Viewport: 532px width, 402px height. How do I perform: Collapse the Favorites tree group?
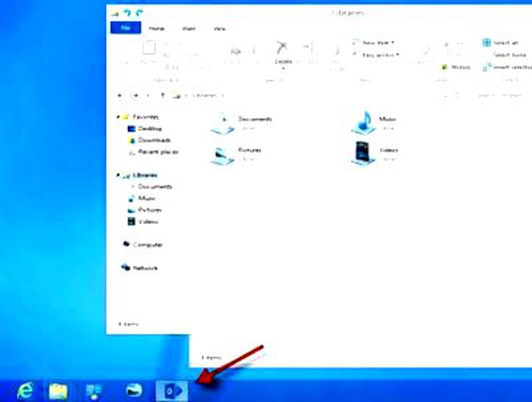[x=118, y=117]
